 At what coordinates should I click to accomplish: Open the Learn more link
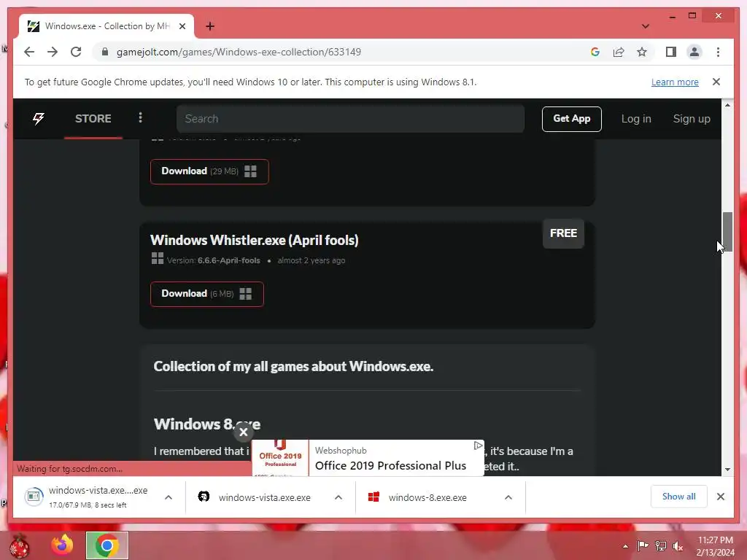click(x=675, y=82)
